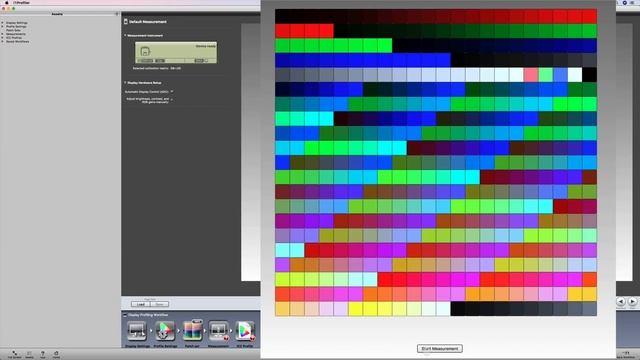Go to next workflow step arrow
Screen dimensions: 640x360
click(632, 302)
